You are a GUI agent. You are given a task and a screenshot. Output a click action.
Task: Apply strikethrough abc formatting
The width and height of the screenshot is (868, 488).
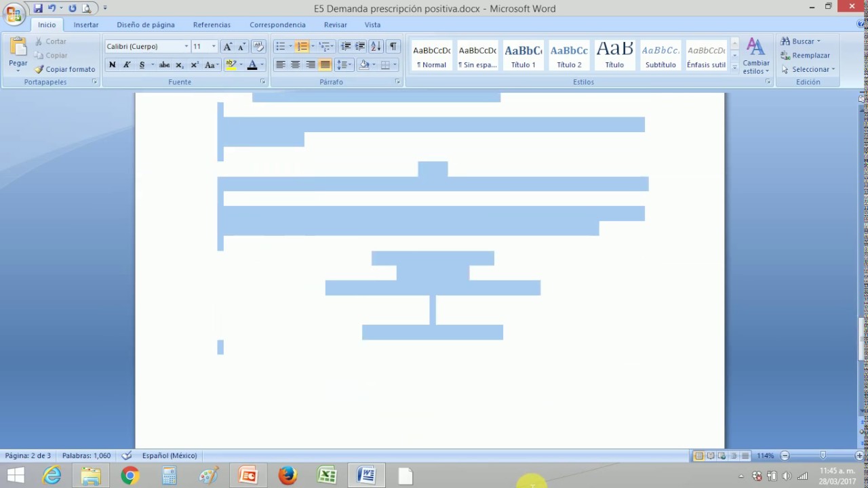coord(164,65)
